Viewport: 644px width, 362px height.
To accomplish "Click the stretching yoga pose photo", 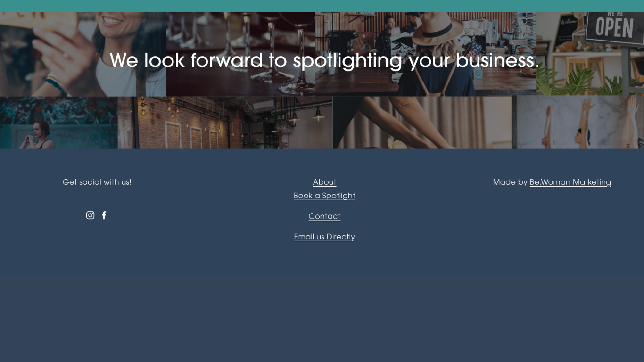I will click(422, 123).
